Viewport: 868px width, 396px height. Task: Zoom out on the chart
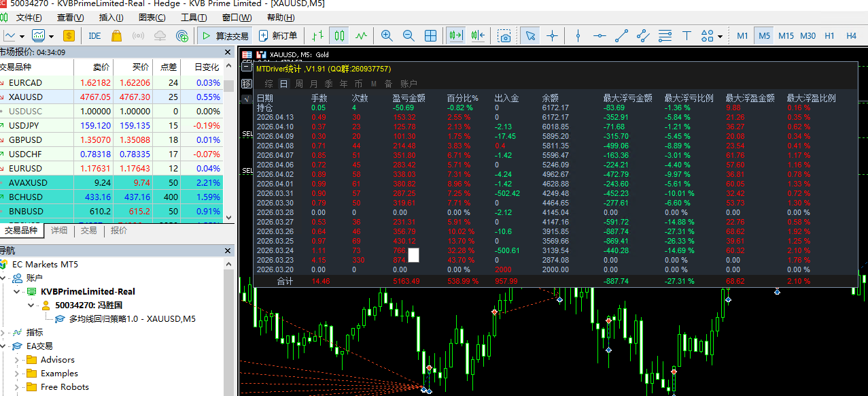[409, 35]
